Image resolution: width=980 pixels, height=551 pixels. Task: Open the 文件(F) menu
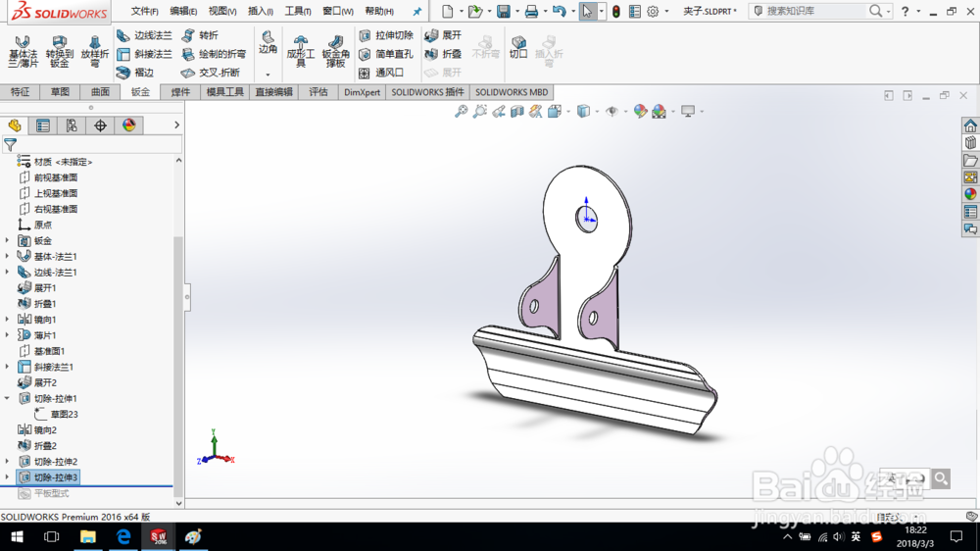pos(144,11)
